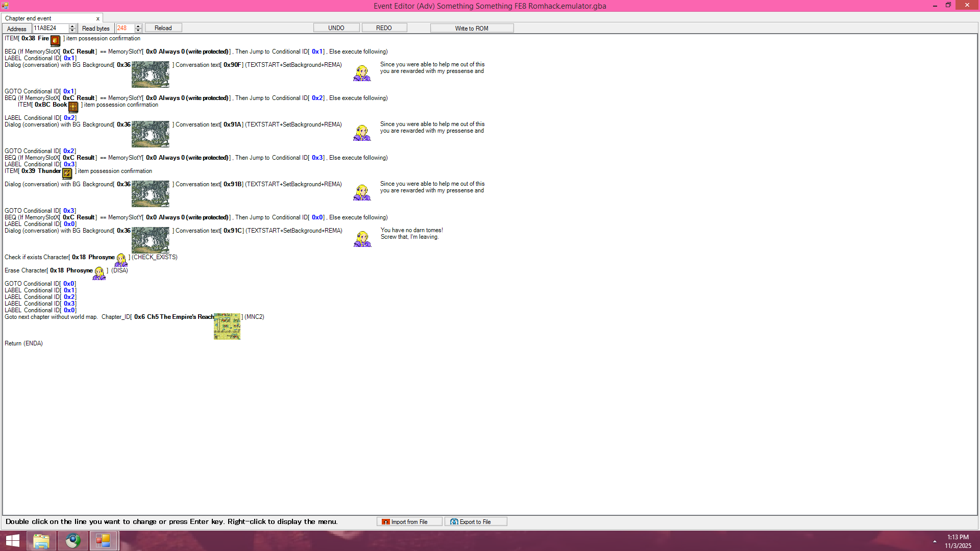Click the Reload button
This screenshot has height=551, width=980.
(163, 28)
